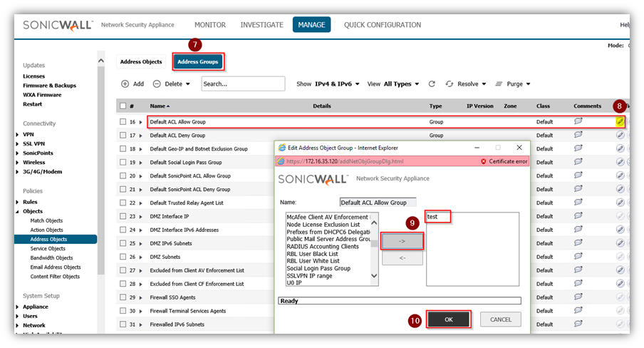This screenshot has width=644, height=348.
Task: Expand the Delete dropdown menu
Action: click(173, 84)
